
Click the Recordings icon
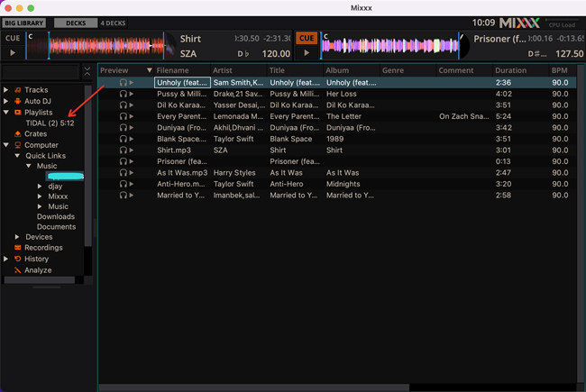(17, 248)
